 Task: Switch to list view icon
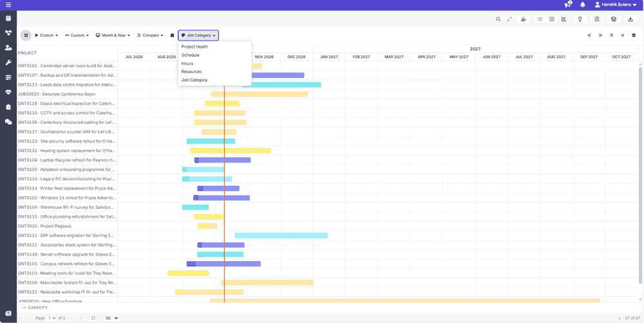coord(540,19)
